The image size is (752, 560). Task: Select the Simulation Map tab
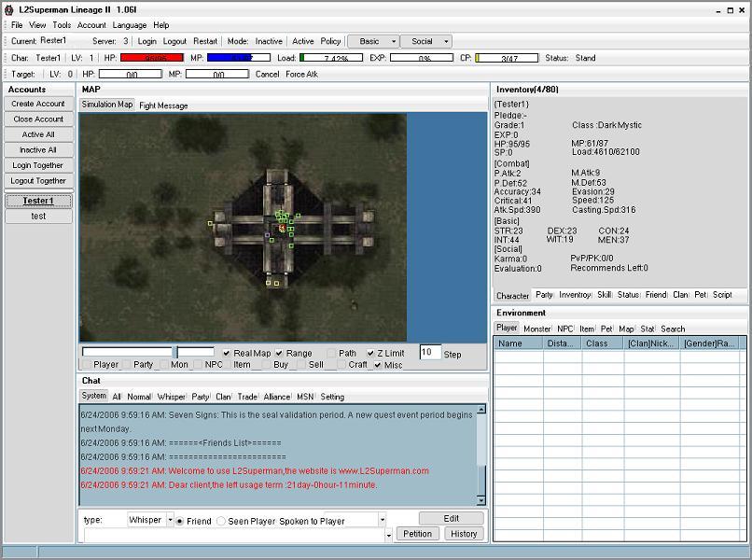[x=107, y=105]
